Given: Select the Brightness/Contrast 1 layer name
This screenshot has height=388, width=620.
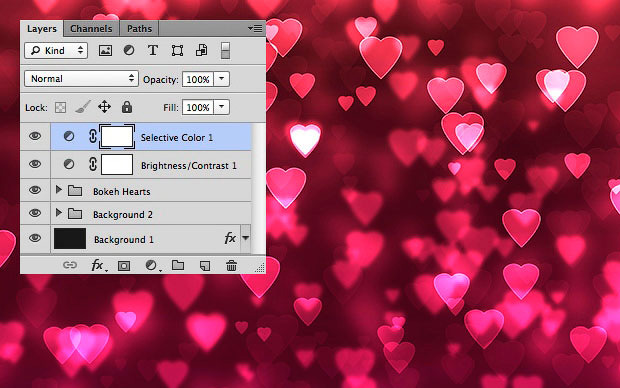Looking at the screenshot, I should [189, 166].
